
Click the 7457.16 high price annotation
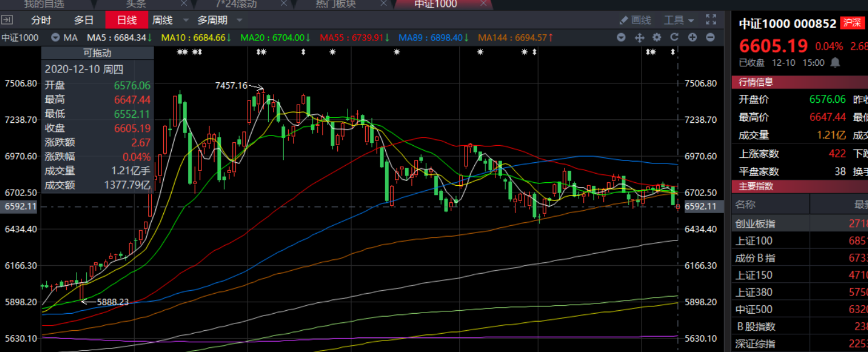231,85
